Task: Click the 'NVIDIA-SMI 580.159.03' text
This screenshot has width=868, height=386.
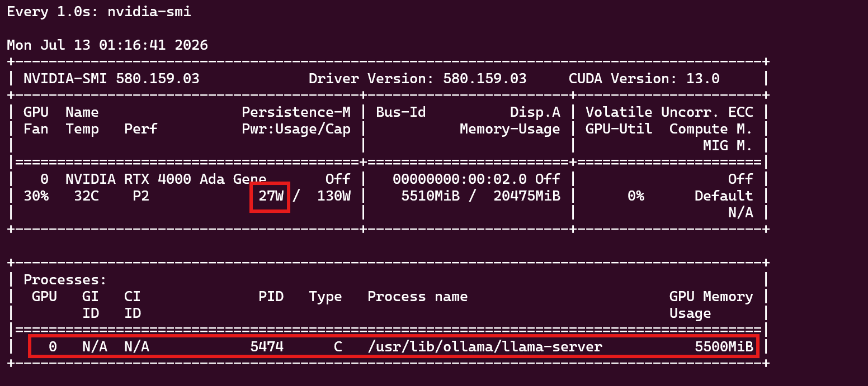Action: point(111,79)
